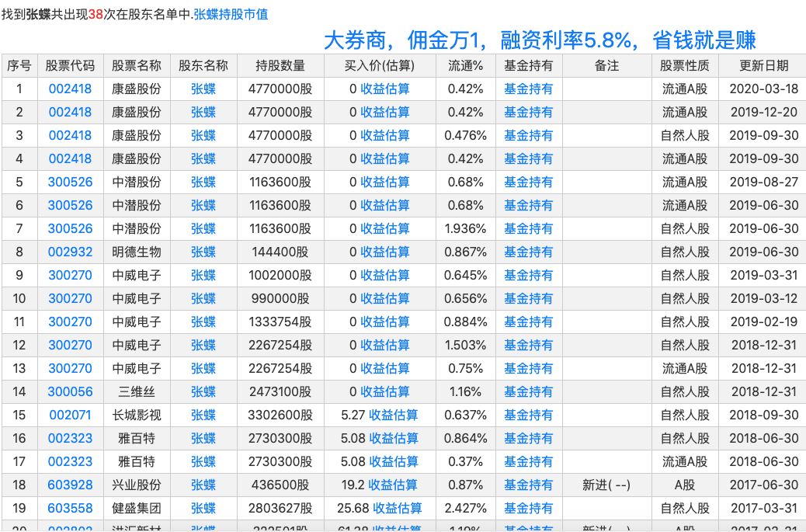Open stock code 002418 in row 3
The height and width of the screenshot is (532, 806).
point(70,136)
